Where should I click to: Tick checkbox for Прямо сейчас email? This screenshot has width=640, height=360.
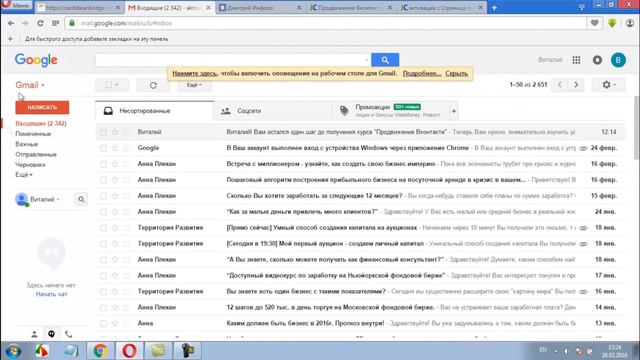coord(103,228)
